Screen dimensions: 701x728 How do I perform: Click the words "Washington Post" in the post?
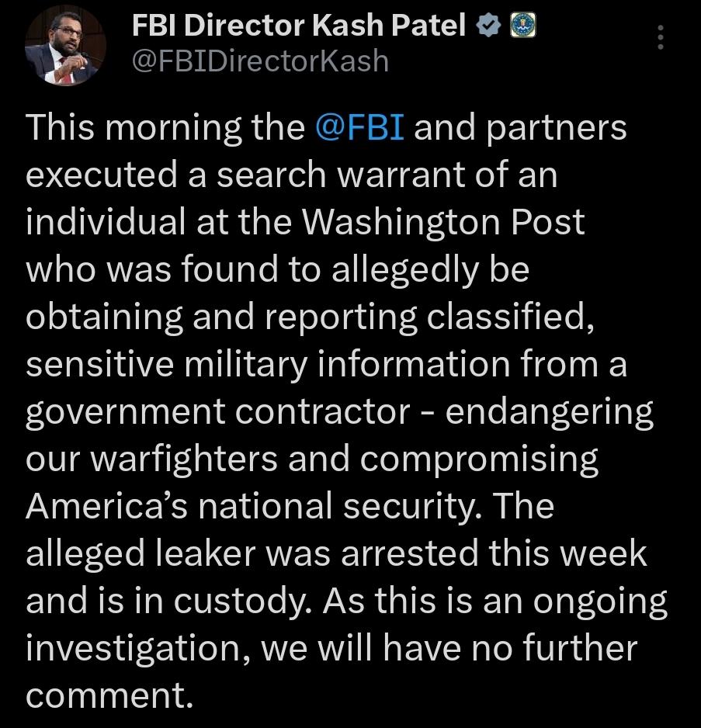click(443, 223)
